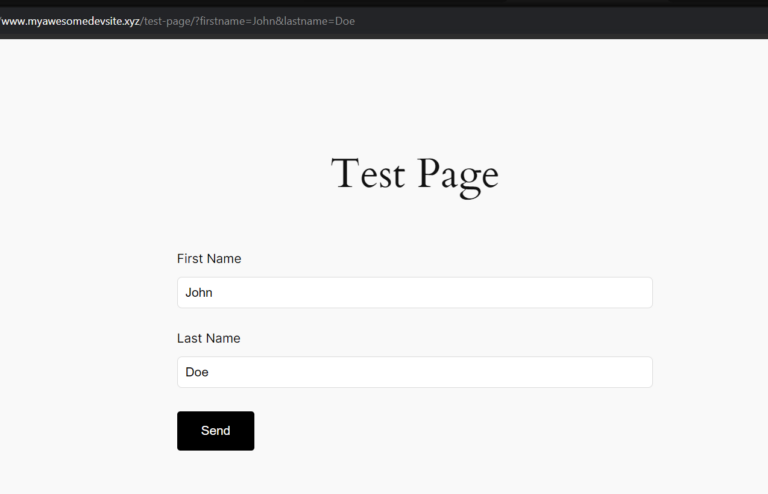Focus the Last Name input field
The width and height of the screenshot is (768, 494).
(414, 372)
